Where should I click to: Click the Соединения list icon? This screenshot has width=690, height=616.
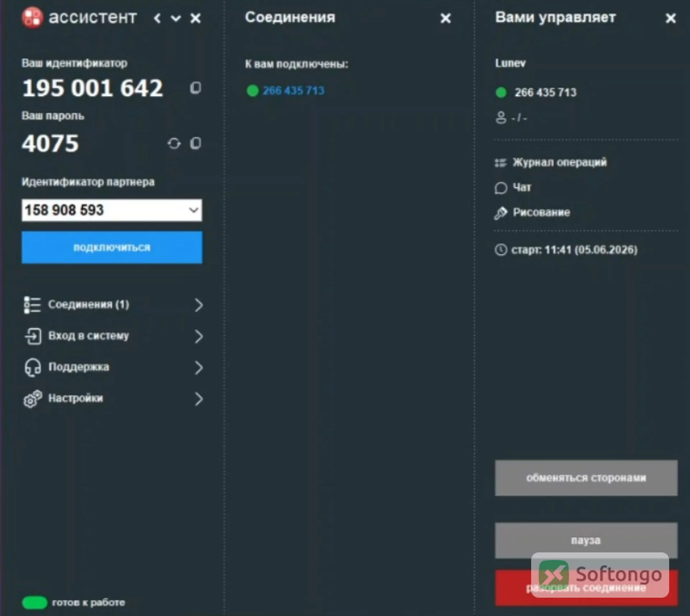coord(32,305)
